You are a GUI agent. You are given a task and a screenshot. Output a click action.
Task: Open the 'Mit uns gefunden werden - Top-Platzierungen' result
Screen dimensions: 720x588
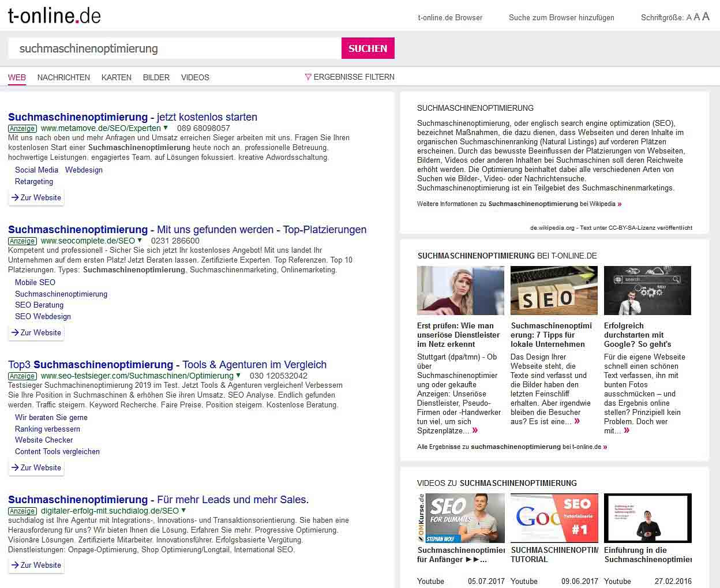click(x=187, y=230)
